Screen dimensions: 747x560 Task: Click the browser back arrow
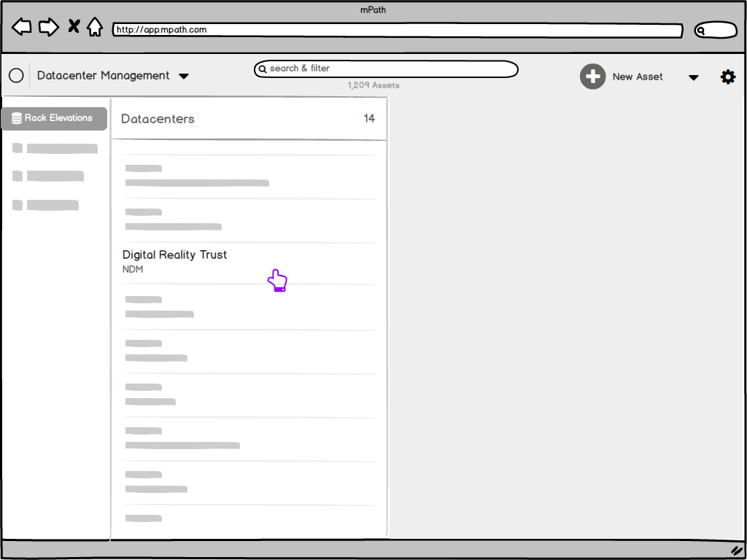21,26
